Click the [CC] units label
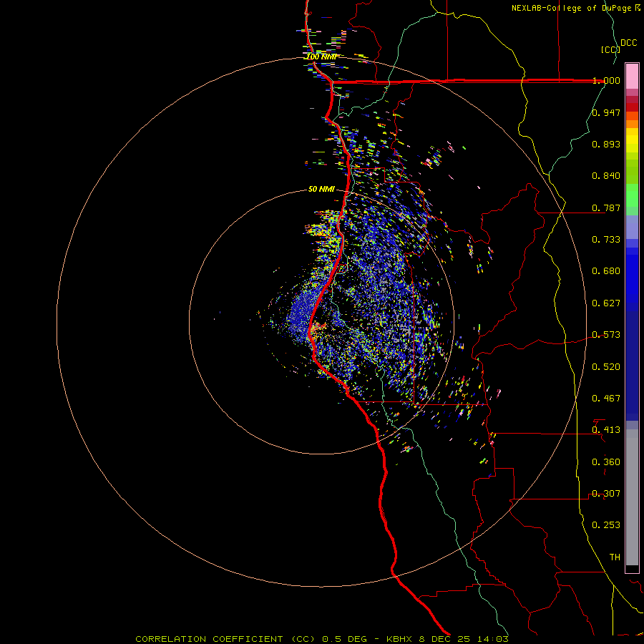Screen dimensions: 644x644 click(610, 49)
